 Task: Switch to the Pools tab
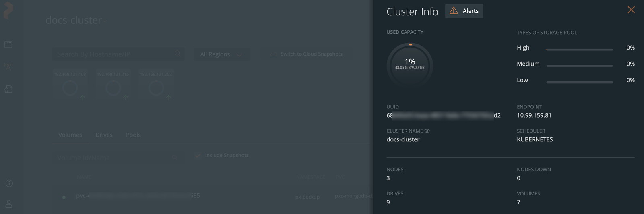pos(133,135)
